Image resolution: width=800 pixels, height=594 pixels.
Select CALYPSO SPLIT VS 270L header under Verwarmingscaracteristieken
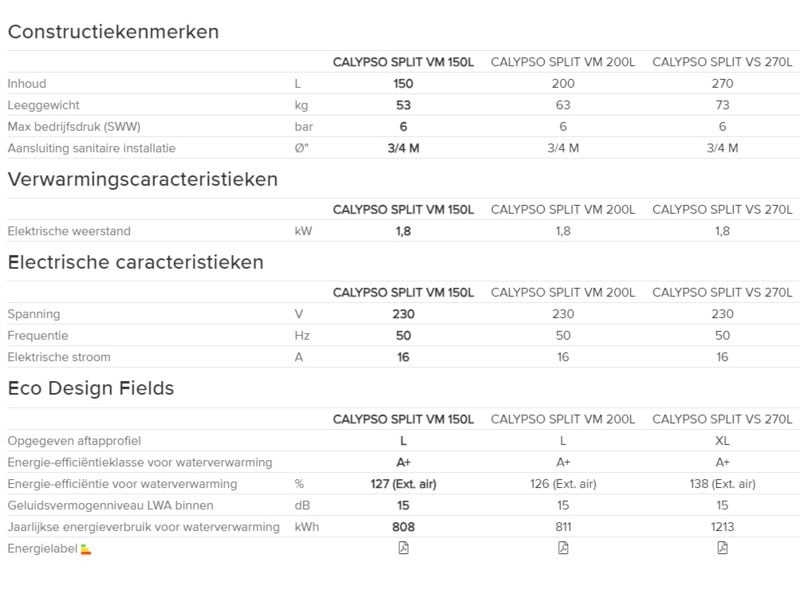722,209
